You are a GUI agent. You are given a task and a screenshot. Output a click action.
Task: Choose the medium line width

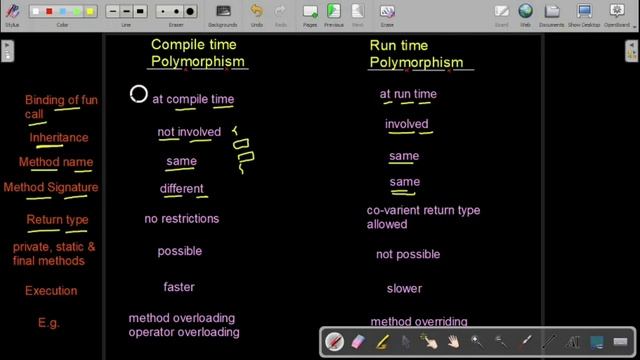click(x=127, y=11)
